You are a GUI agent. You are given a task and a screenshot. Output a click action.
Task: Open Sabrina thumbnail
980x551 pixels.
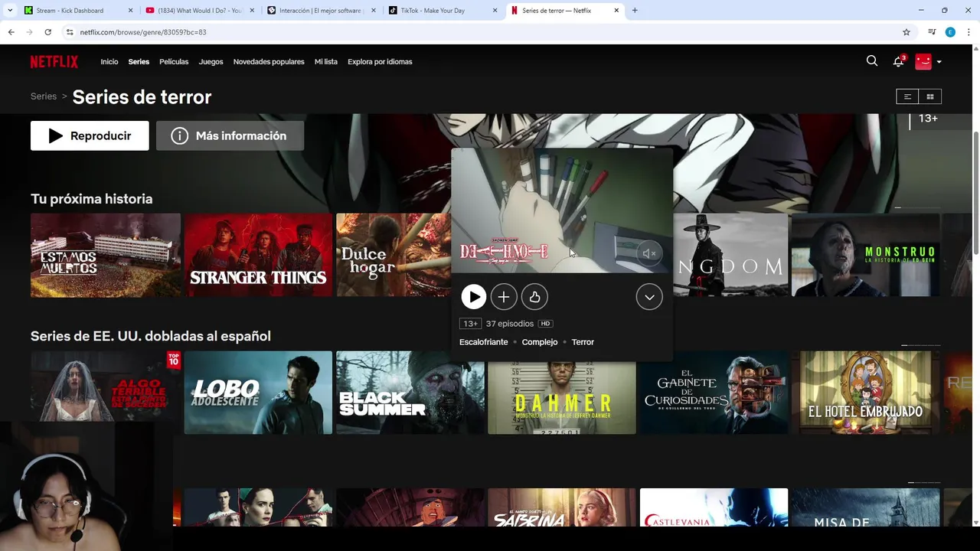562,507
